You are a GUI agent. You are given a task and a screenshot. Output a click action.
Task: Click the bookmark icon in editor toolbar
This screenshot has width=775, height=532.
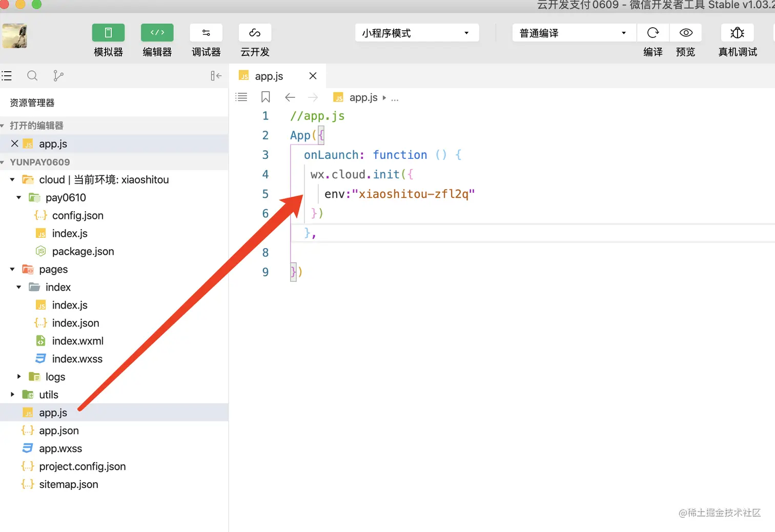pos(266,97)
